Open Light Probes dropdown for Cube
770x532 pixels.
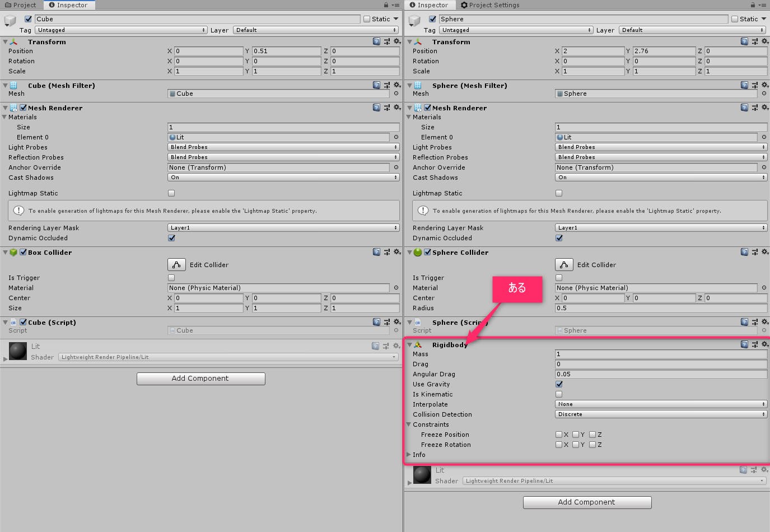283,147
